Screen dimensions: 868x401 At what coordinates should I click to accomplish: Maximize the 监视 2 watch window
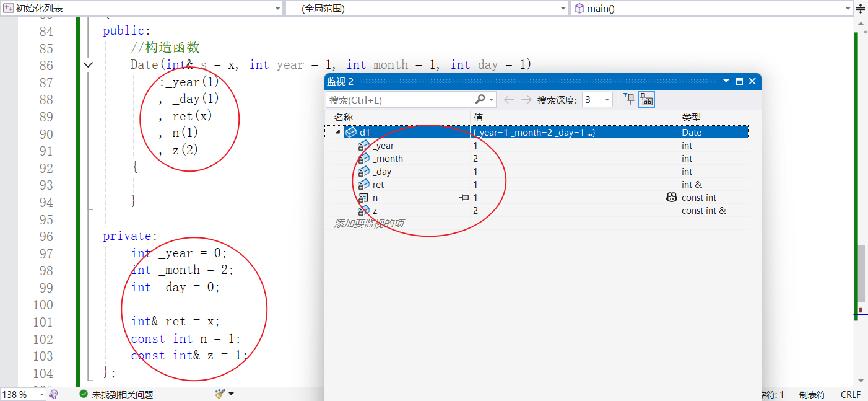tap(739, 81)
